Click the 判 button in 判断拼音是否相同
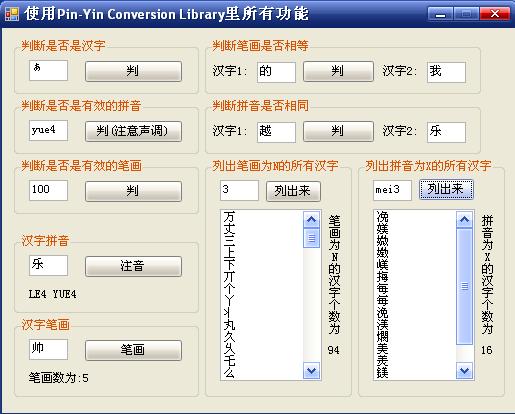Image resolution: width=515 pixels, height=414 pixels. (x=338, y=131)
